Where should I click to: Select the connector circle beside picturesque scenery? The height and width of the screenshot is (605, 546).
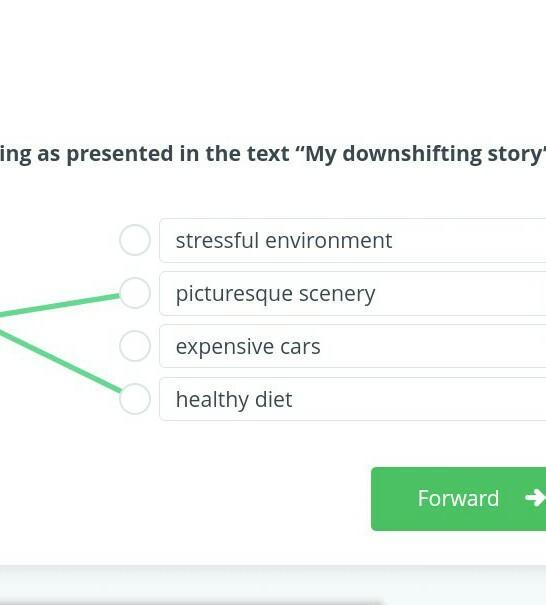click(135, 293)
